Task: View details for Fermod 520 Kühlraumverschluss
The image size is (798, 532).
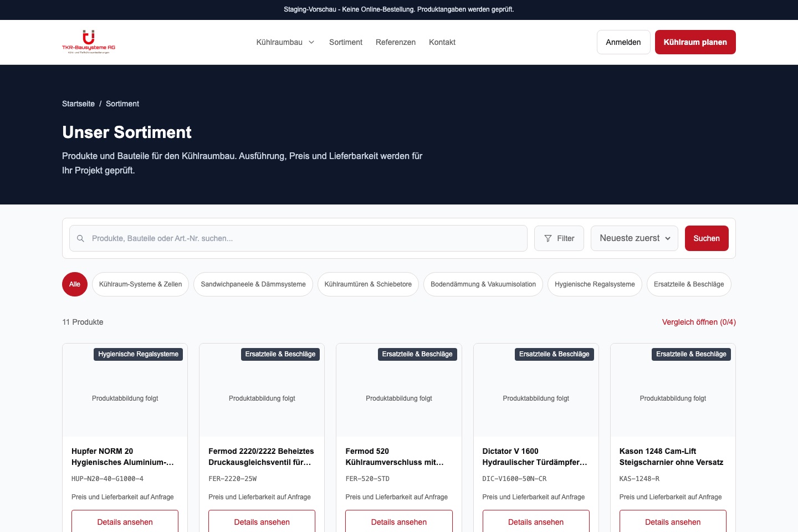Action: pos(399,521)
